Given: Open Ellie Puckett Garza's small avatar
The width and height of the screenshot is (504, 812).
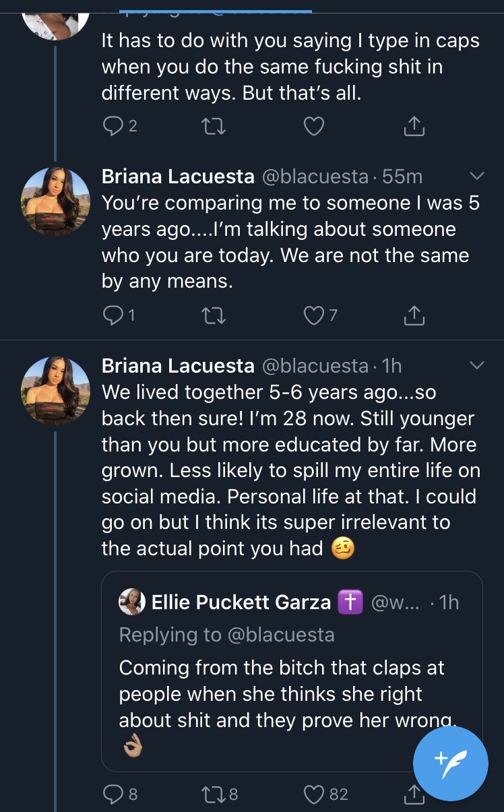Looking at the screenshot, I should pyautogui.click(x=132, y=602).
